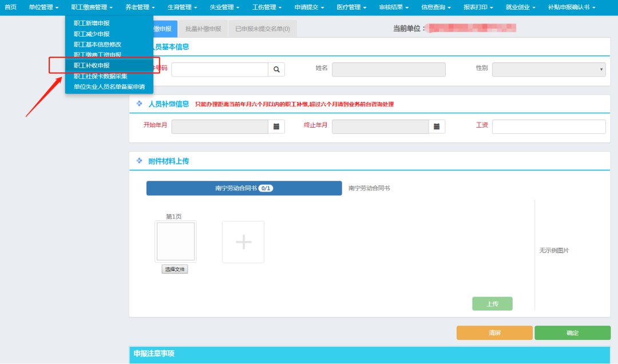Expand the 性别 dropdown
This screenshot has width=618, height=364.
[548, 69]
